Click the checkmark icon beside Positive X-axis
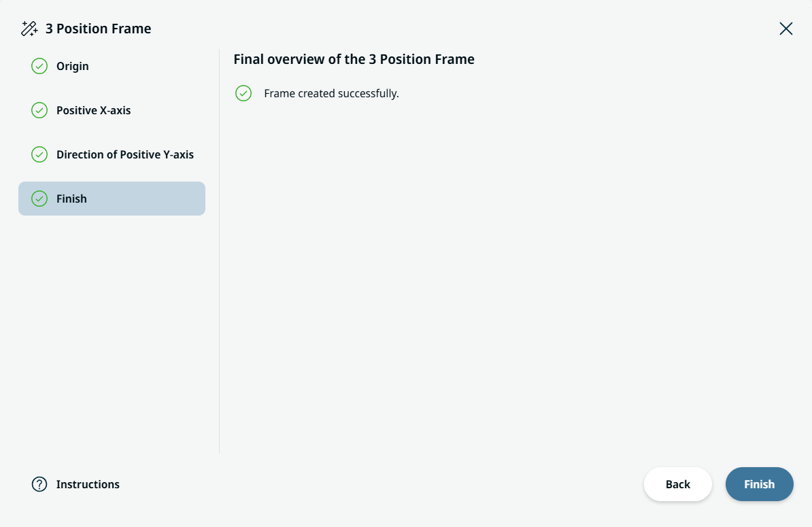 pyautogui.click(x=39, y=110)
